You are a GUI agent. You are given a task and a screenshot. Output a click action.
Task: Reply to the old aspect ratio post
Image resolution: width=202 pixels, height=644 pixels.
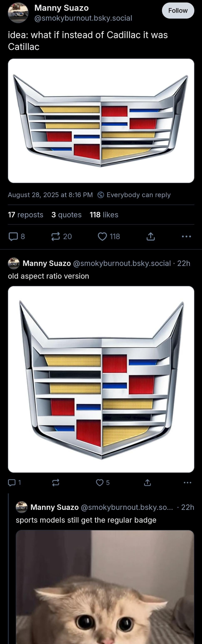pos(14,483)
